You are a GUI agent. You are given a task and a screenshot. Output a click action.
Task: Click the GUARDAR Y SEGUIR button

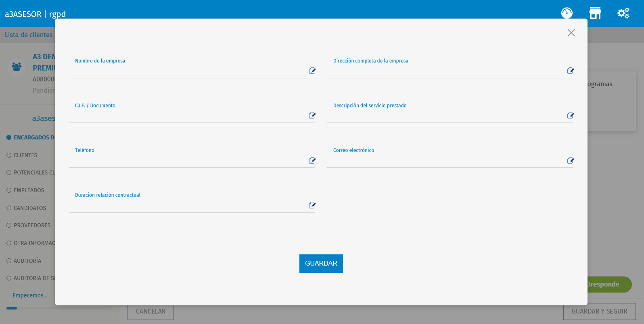click(x=599, y=312)
